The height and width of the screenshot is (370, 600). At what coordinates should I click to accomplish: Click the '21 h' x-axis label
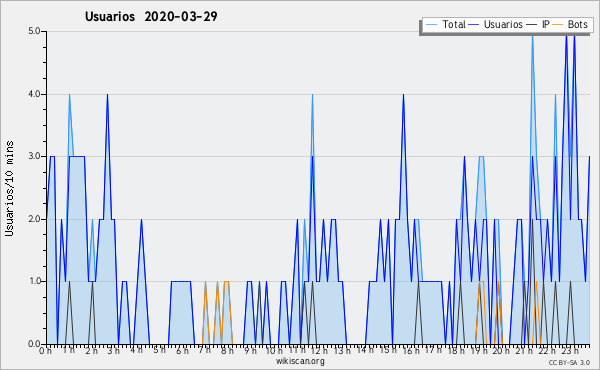(x=524, y=350)
